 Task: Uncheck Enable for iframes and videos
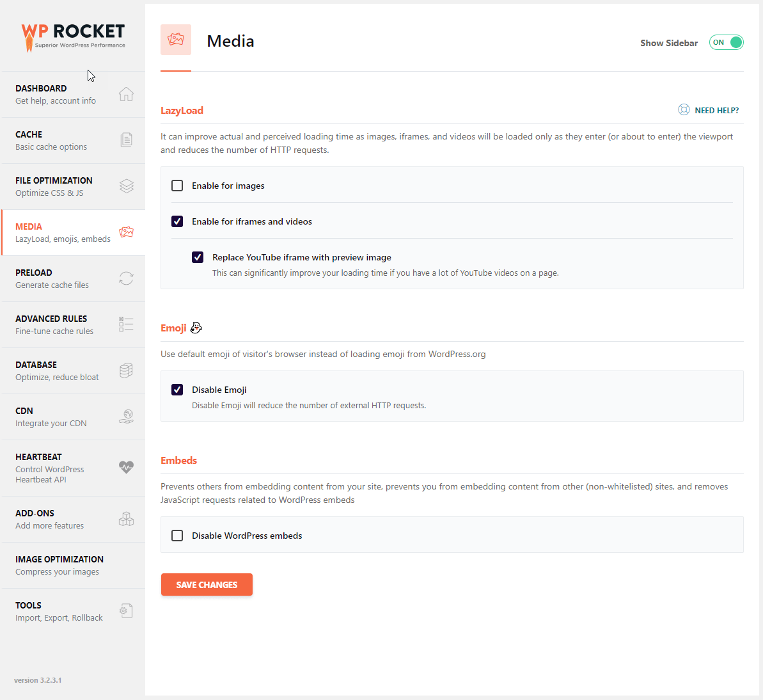coord(177,221)
